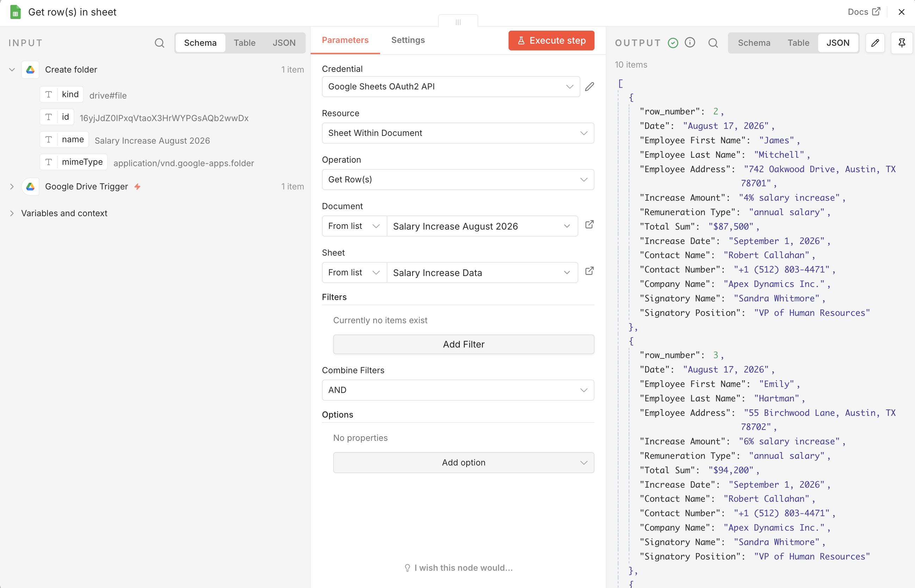The height and width of the screenshot is (588, 915).
Task: Change Document mode From list dropdown
Action: click(354, 226)
